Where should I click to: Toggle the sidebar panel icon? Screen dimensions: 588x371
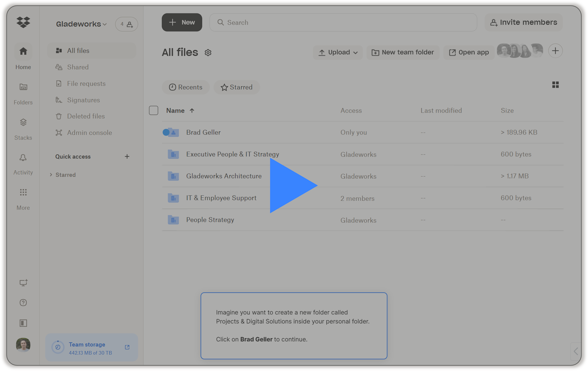tap(23, 323)
